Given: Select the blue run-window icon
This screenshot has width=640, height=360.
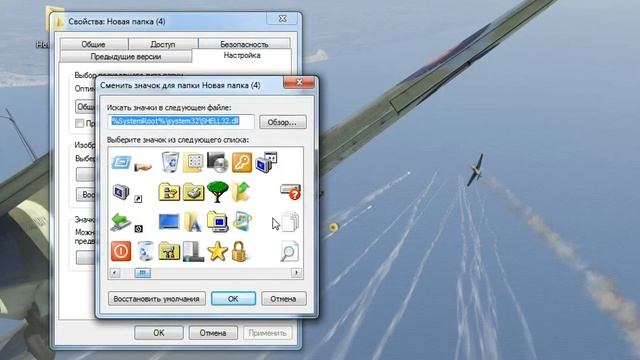Looking at the screenshot, I should pos(121,162).
